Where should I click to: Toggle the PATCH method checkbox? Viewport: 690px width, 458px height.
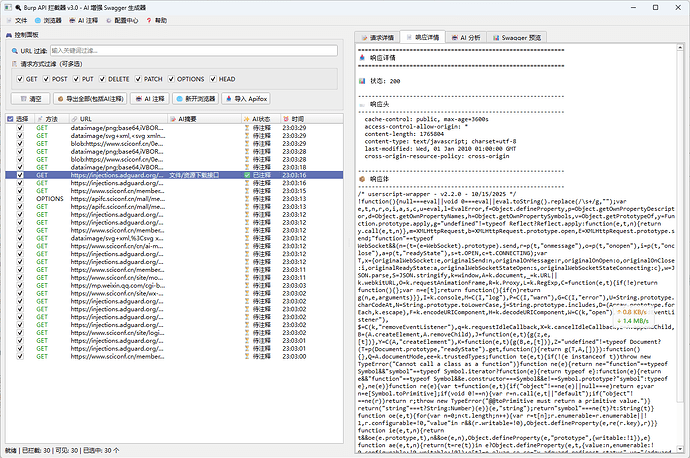pyautogui.click(x=138, y=79)
